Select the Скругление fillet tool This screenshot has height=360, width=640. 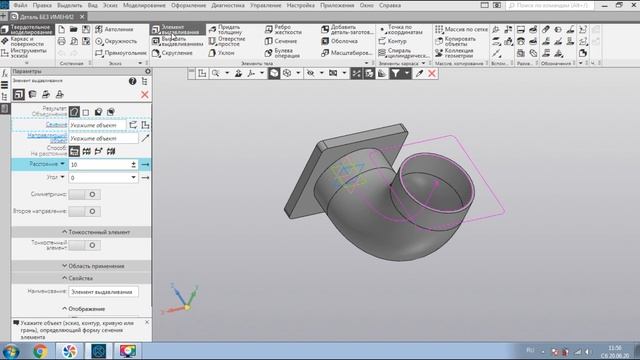[x=172, y=53]
